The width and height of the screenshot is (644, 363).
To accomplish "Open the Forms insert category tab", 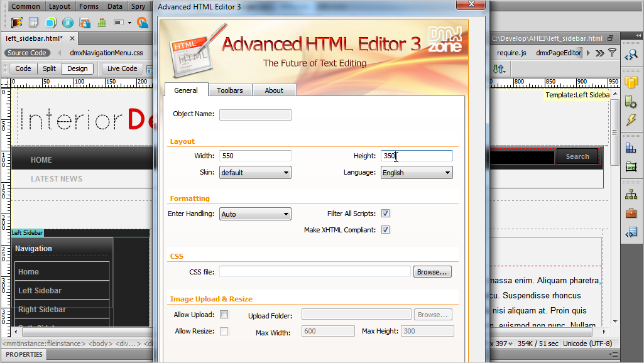I will click(89, 6).
